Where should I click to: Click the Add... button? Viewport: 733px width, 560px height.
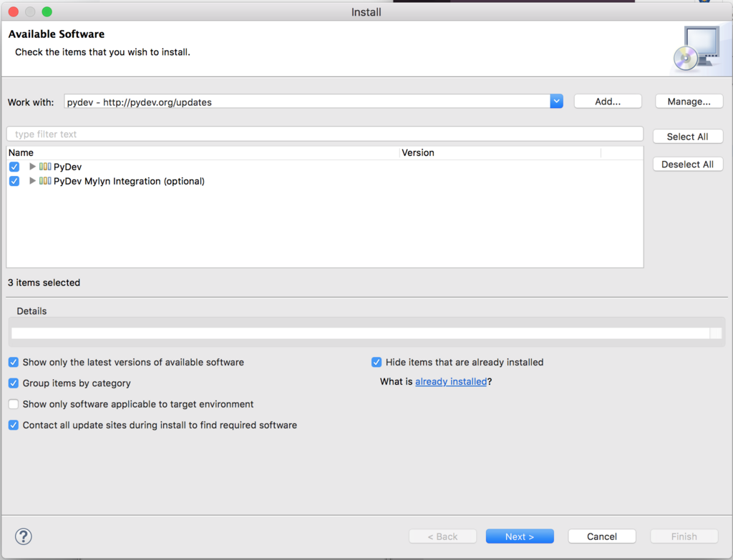point(608,102)
